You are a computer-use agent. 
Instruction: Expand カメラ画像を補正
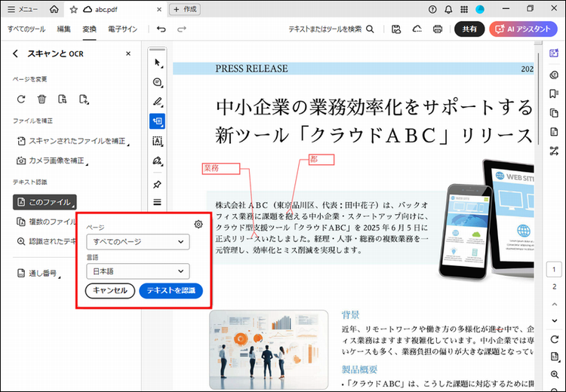click(x=52, y=161)
